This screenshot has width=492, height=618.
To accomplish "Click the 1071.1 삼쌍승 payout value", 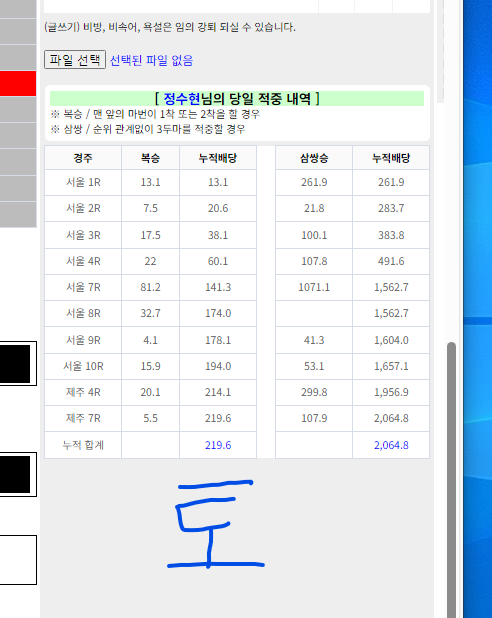I will (314, 287).
